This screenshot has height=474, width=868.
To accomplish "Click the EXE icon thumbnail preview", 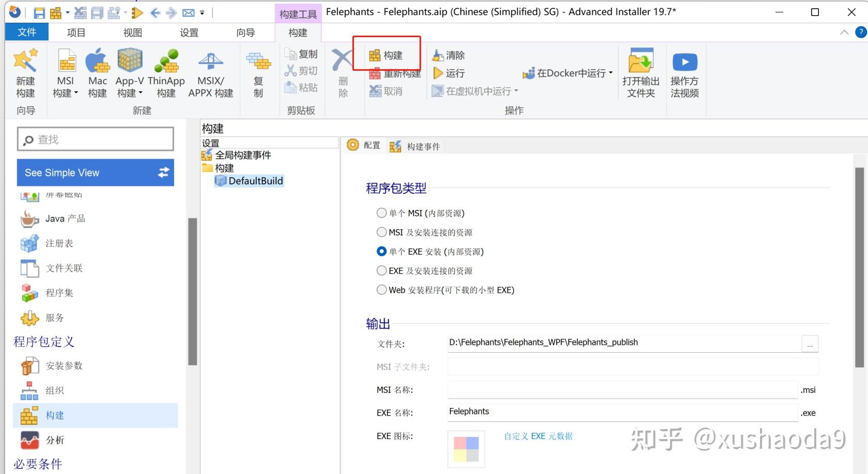I will [x=466, y=449].
